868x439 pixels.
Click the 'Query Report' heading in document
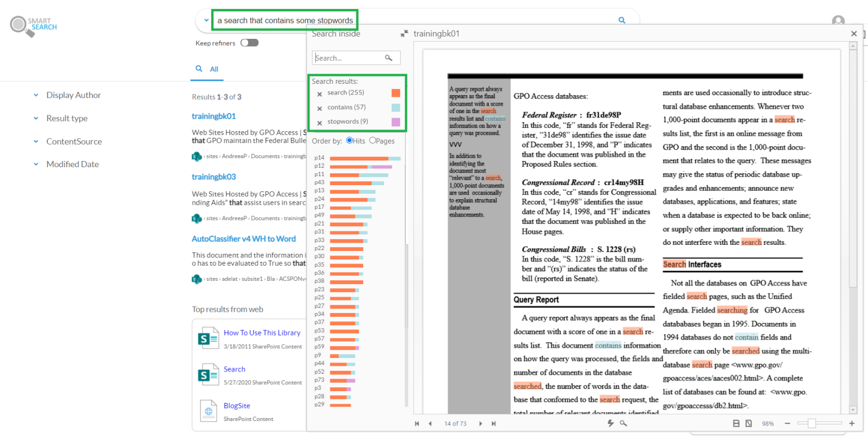[x=536, y=300]
